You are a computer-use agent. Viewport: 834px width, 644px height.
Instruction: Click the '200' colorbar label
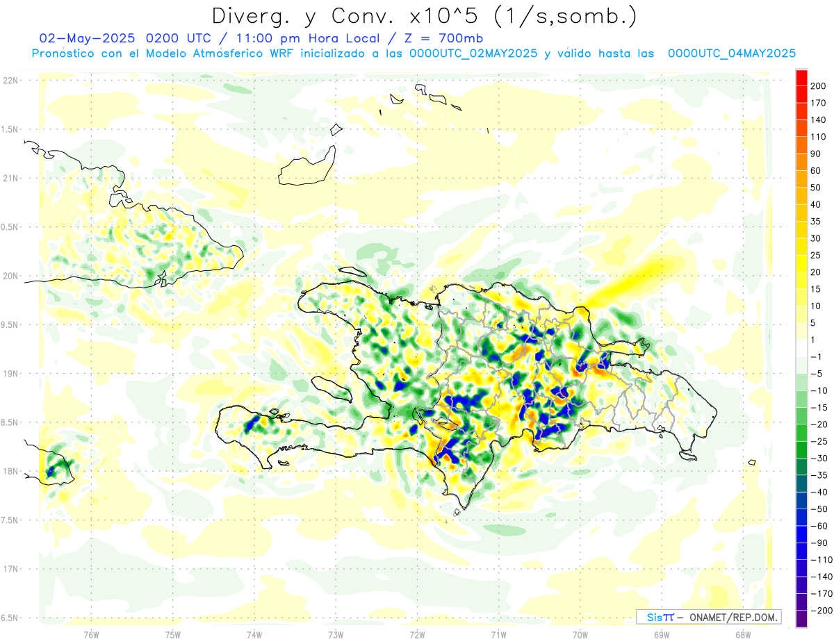click(x=818, y=86)
